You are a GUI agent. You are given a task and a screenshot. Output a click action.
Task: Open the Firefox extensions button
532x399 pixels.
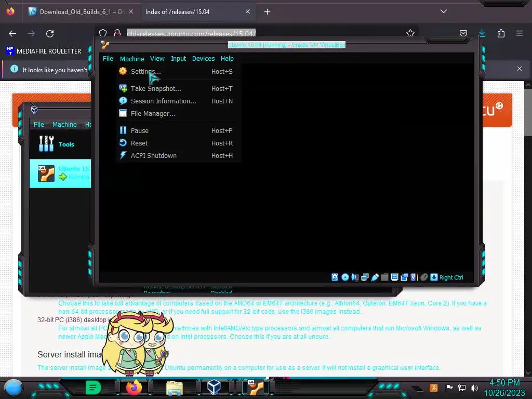point(501,33)
